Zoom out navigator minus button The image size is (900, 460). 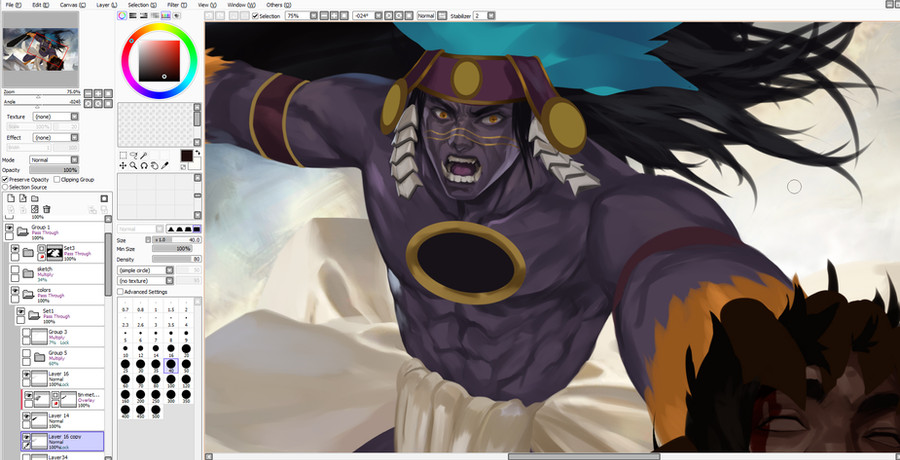tap(88, 93)
